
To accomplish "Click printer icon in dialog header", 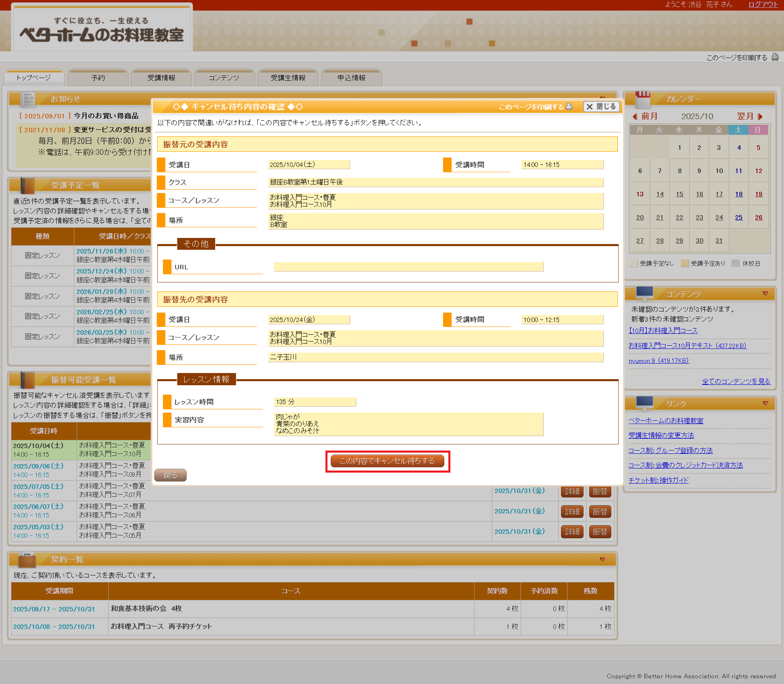I will pyautogui.click(x=569, y=107).
